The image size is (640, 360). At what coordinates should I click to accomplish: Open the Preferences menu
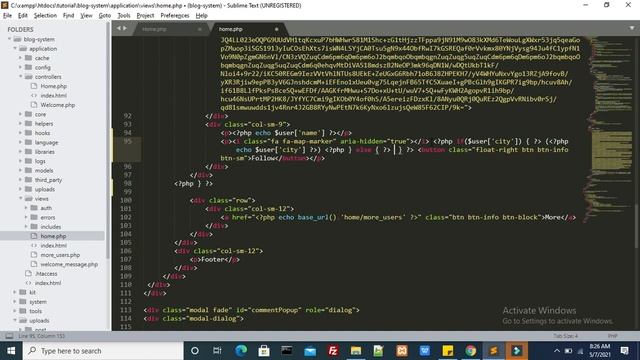pyautogui.click(x=175, y=16)
